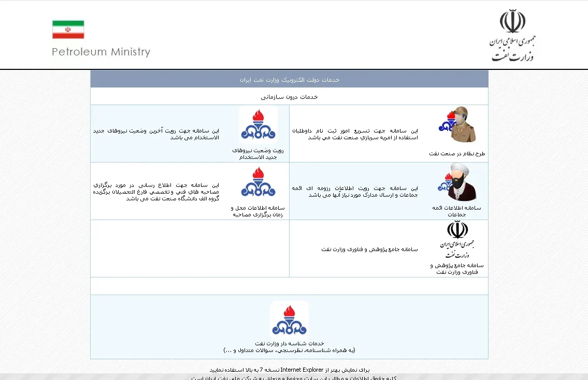Click the Islamic Republic emblem logo in the header
The height and width of the screenshot is (380, 588).
tap(512, 35)
